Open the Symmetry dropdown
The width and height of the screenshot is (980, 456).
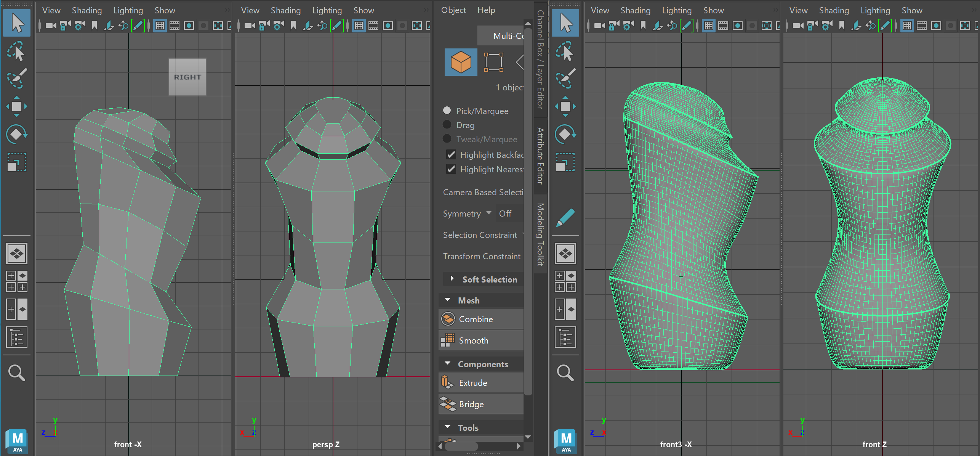click(489, 213)
